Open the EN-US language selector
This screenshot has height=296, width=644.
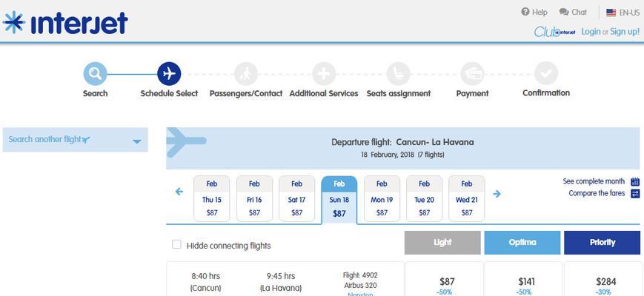623,13
